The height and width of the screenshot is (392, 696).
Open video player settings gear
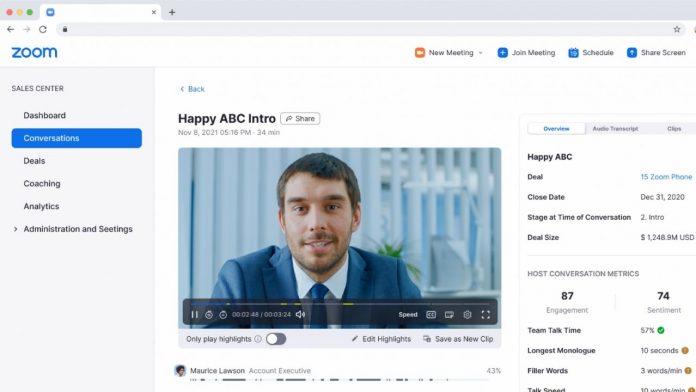467,314
